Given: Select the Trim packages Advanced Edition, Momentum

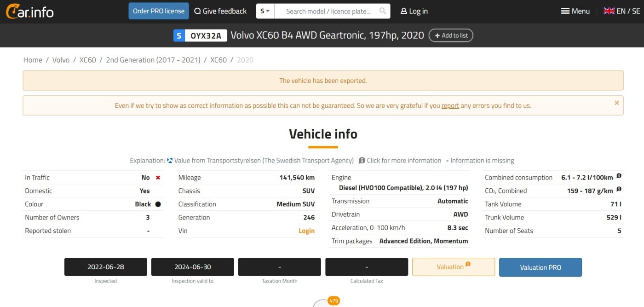Looking at the screenshot, I should [x=424, y=241].
